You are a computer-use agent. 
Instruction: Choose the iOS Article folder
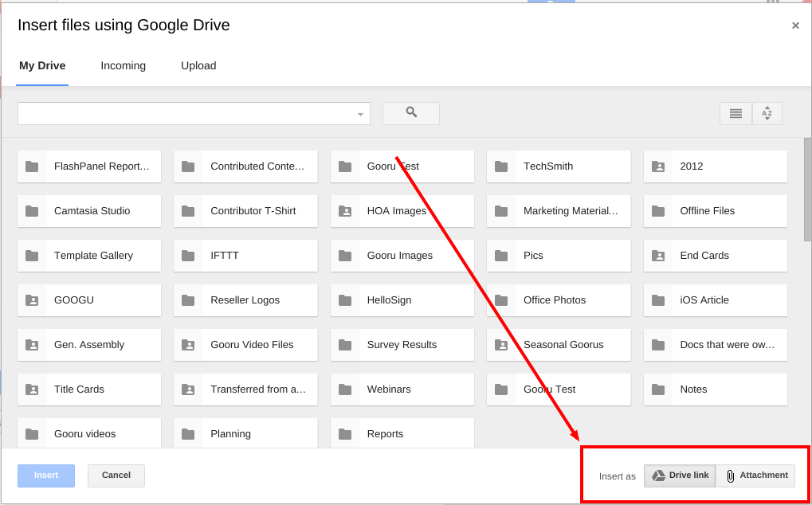(x=716, y=300)
